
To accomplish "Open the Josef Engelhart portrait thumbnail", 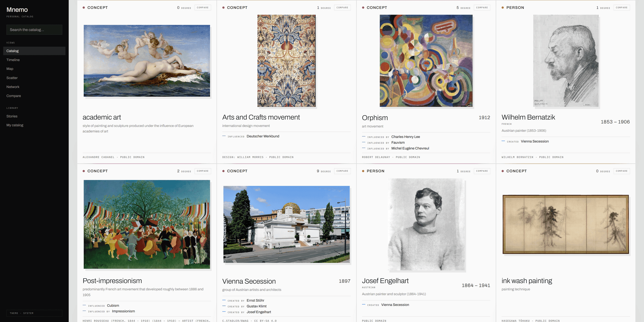I will (426, 224).
